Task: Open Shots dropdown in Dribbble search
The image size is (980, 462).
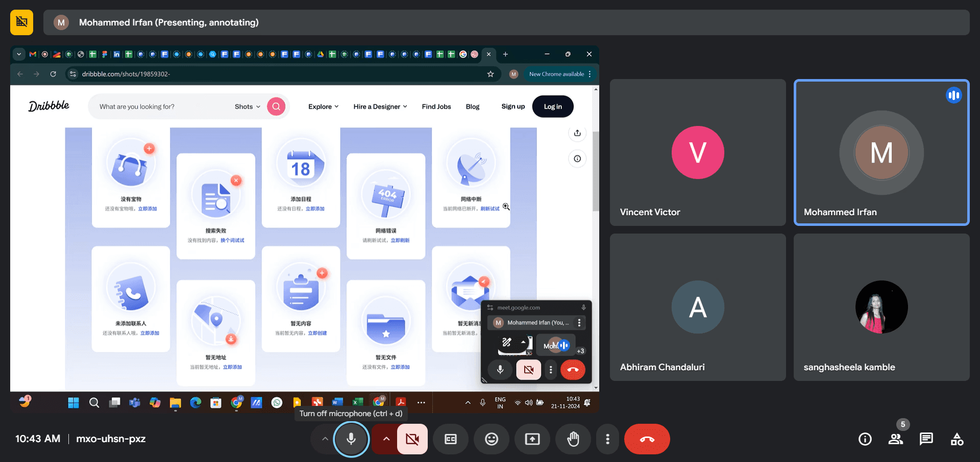Action: 248,107
